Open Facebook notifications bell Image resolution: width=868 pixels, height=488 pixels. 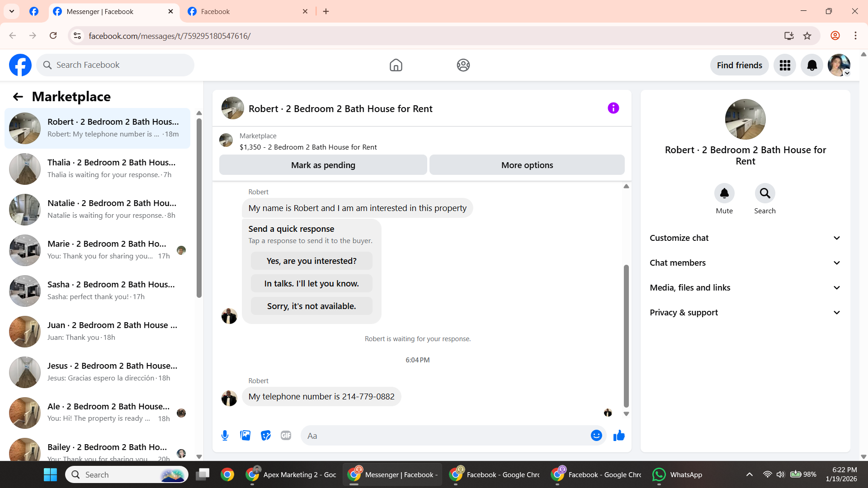click(812, 66)
